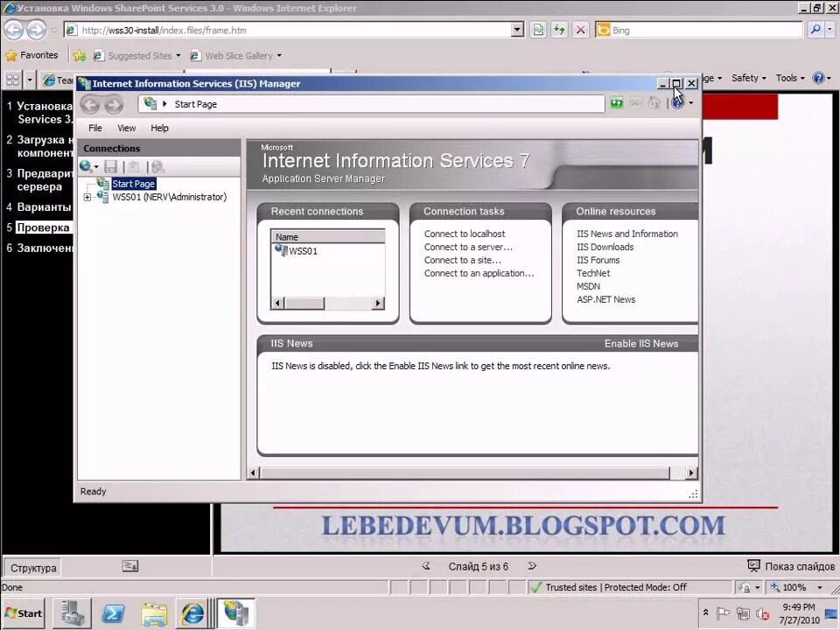Open the Favorites star button
This screenshot has width=840, height=630.
pos(31,55)
